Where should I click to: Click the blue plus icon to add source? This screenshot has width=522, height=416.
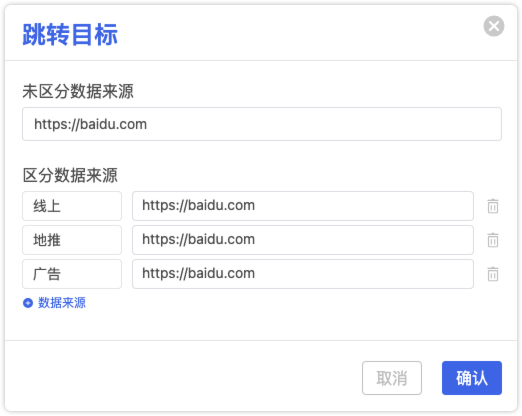28,303
